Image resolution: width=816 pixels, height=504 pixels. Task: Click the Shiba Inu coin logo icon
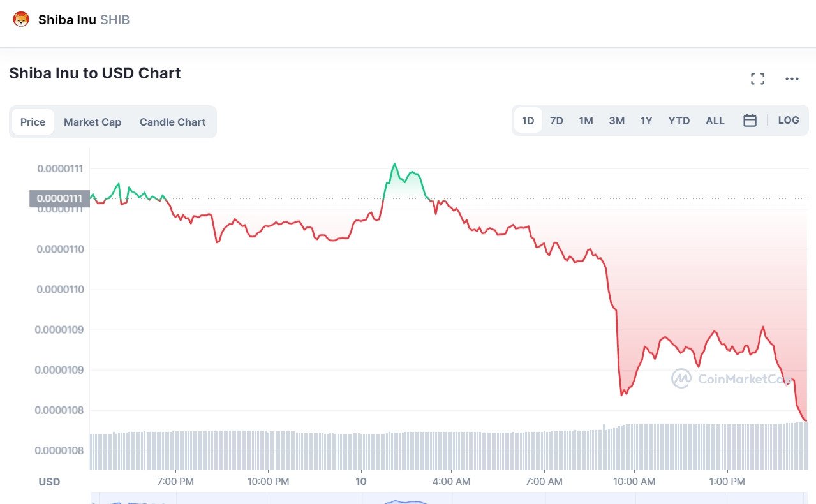(21, 20)
